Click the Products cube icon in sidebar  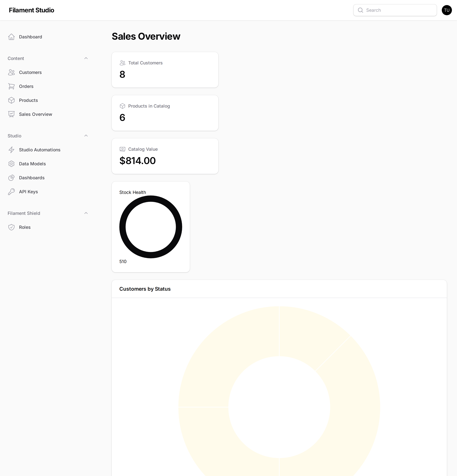click(11, 100)
